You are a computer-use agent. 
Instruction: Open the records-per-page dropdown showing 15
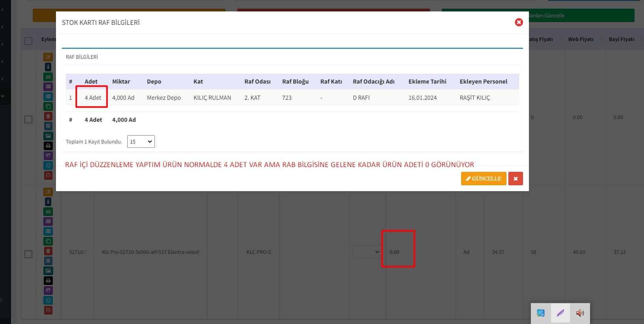(141, 142)
